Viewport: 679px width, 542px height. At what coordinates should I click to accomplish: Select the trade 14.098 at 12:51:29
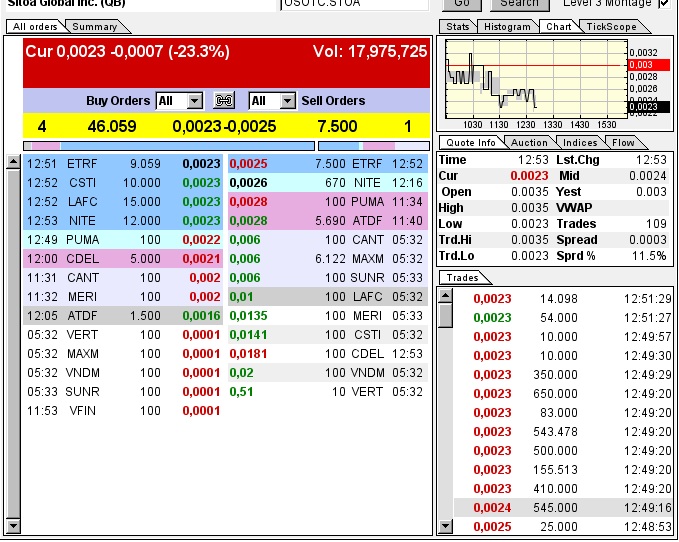[563, 298]
